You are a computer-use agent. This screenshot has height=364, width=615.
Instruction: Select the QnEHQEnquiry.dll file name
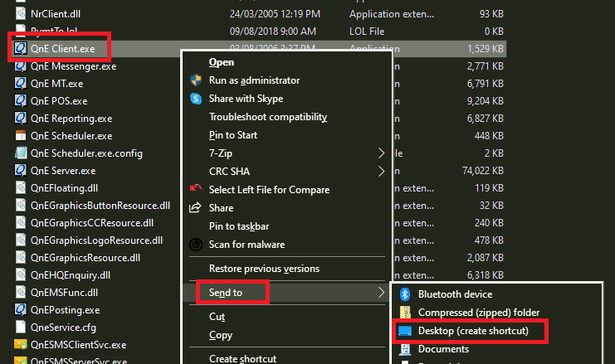(x=71, y=275)
